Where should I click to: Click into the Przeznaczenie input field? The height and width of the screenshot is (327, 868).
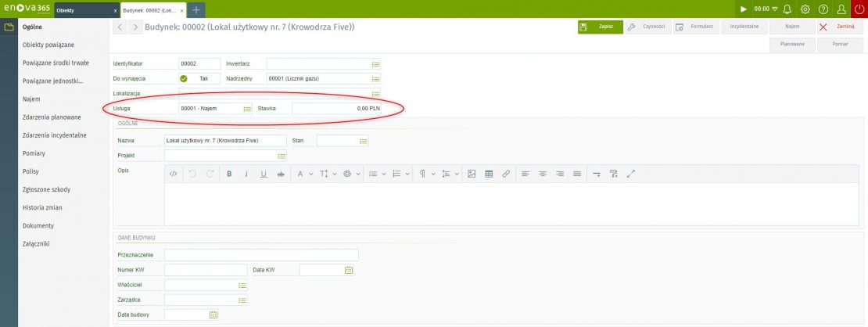point(260,255)
